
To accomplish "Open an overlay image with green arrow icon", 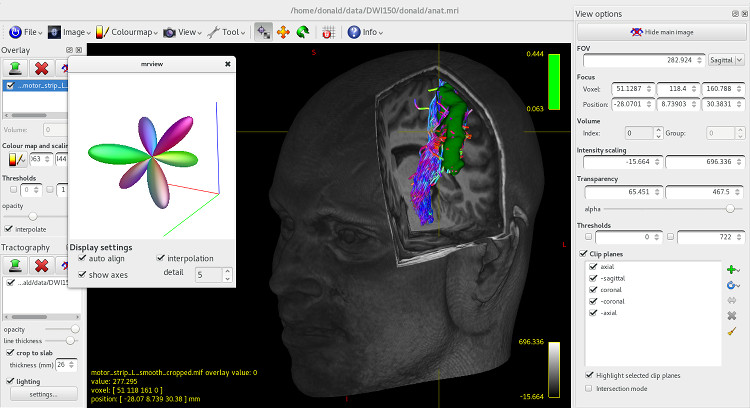I will click(x=15, y=68).
